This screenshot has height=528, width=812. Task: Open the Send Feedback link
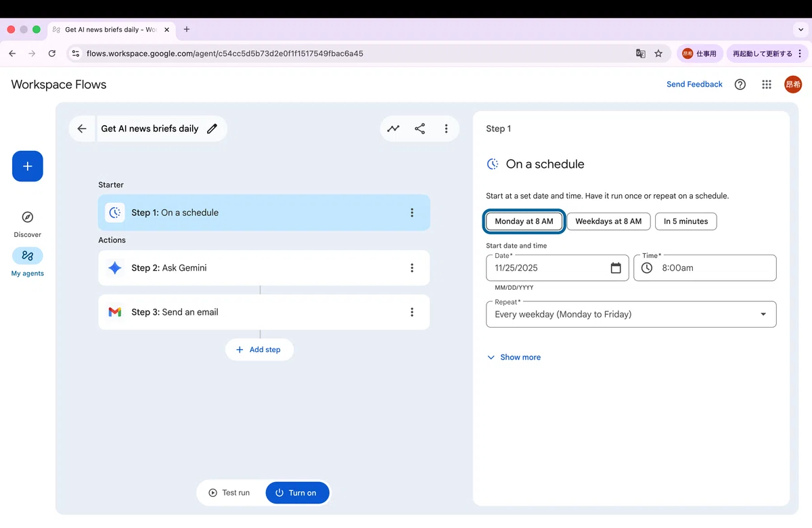click(694, 85)
